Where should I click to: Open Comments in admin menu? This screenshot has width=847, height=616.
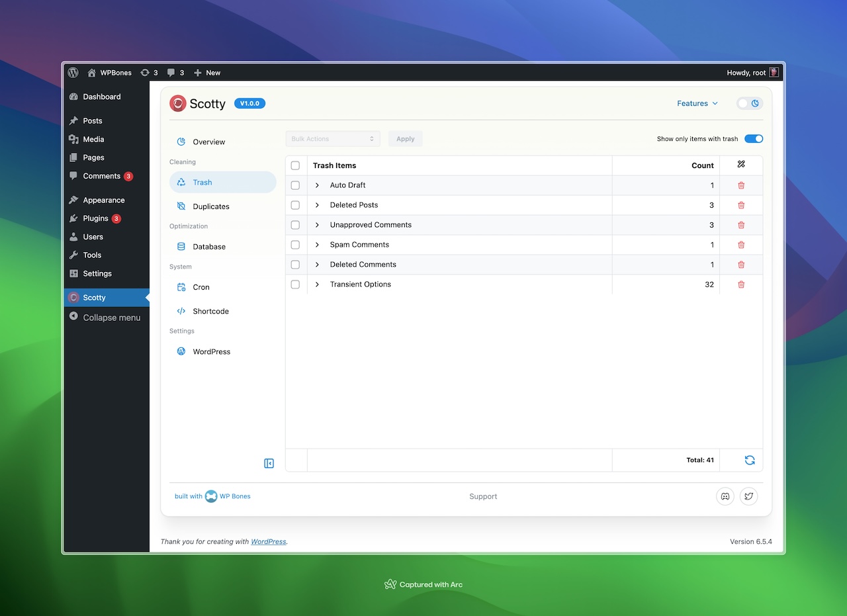click(107, 176)
